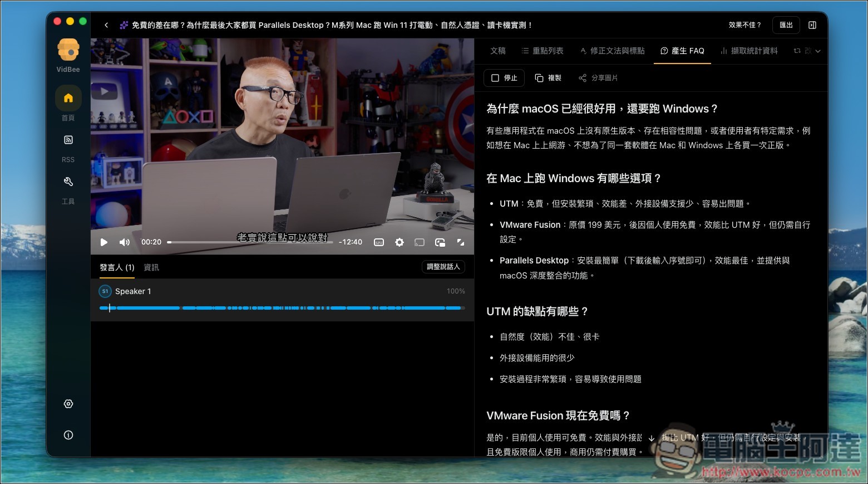The image size is (868, 484).
Task: Click heading 在 Mac 上跑 Windows 有哪些選項？
Action: pos(574,178)
